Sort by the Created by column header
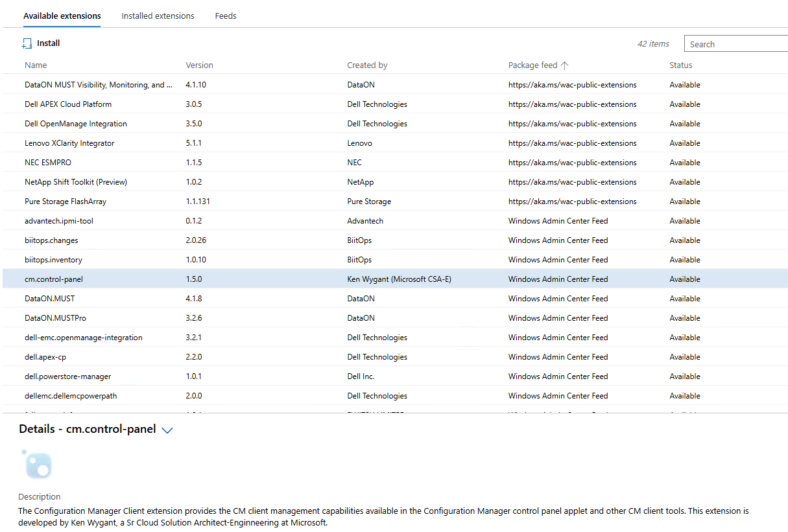This screenshot has height=532, width=788. click(x=367, y=65)
